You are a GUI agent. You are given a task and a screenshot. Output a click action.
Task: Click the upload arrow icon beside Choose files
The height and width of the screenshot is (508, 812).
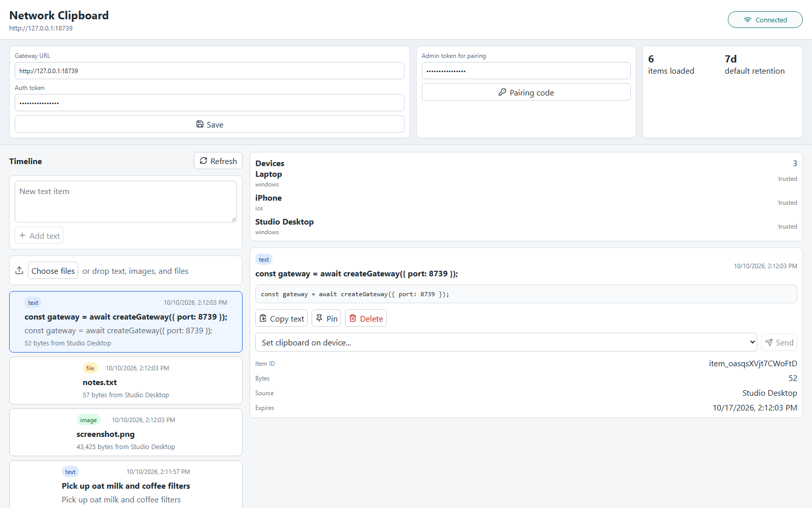19,270
